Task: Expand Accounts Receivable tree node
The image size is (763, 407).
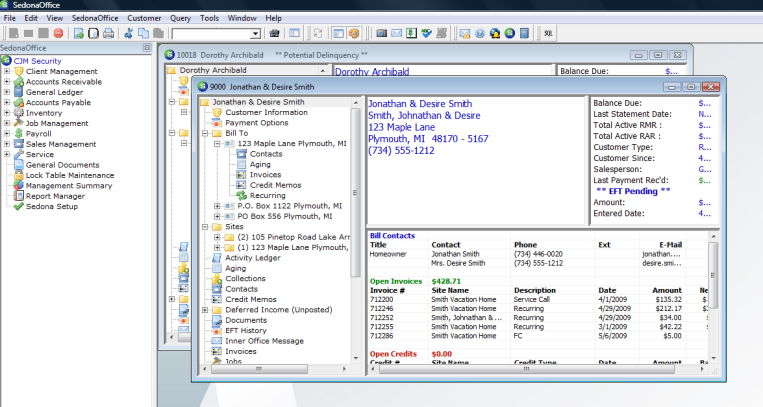Action: (7, 82)
